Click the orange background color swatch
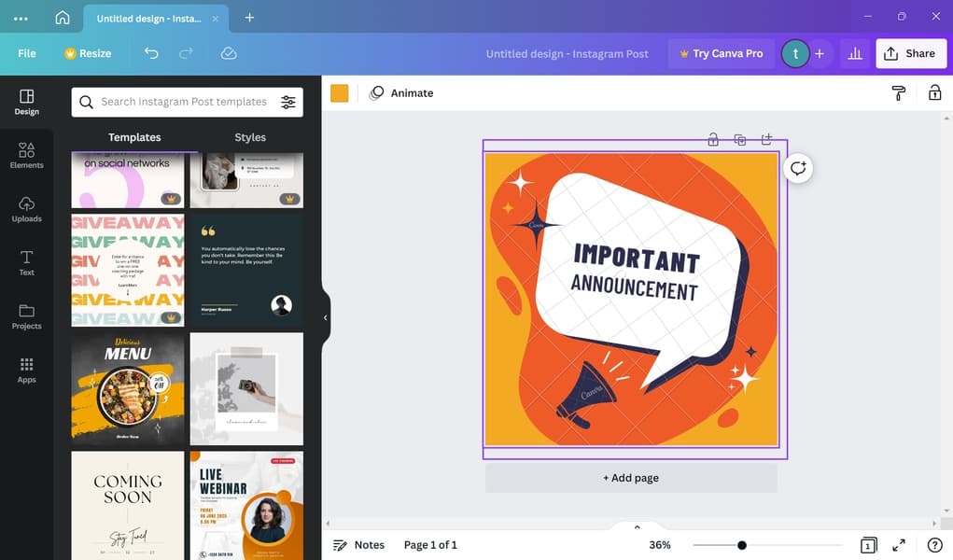The height and width of the screenshot is (560, 953). (340, 92)
